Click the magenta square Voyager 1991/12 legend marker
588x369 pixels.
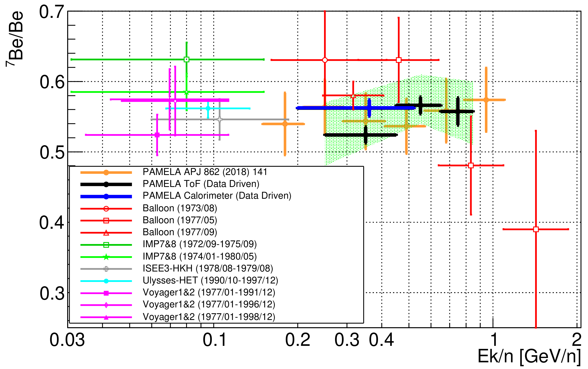click(x=106, y=293)
